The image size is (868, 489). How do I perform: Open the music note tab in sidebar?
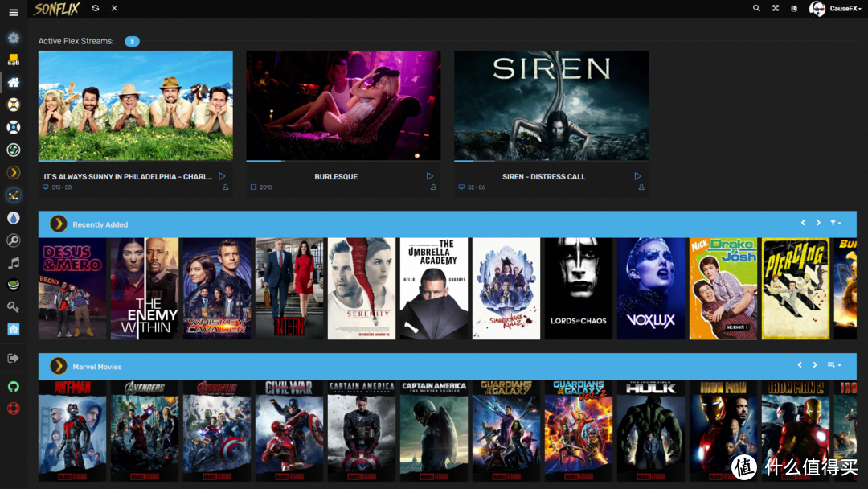(13, 262)
